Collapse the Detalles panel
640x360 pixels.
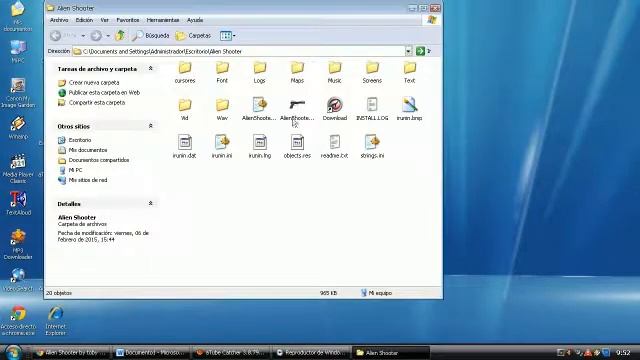click(151, 203)
